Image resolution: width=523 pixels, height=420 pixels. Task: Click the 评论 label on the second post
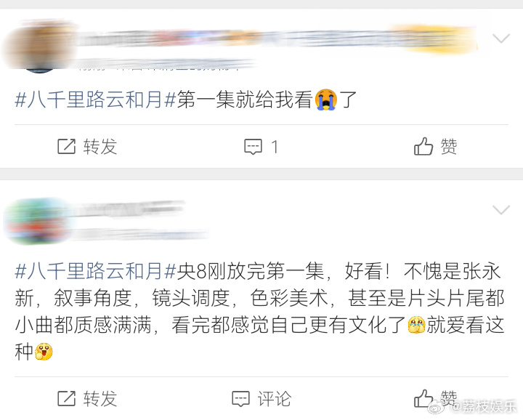275,399
